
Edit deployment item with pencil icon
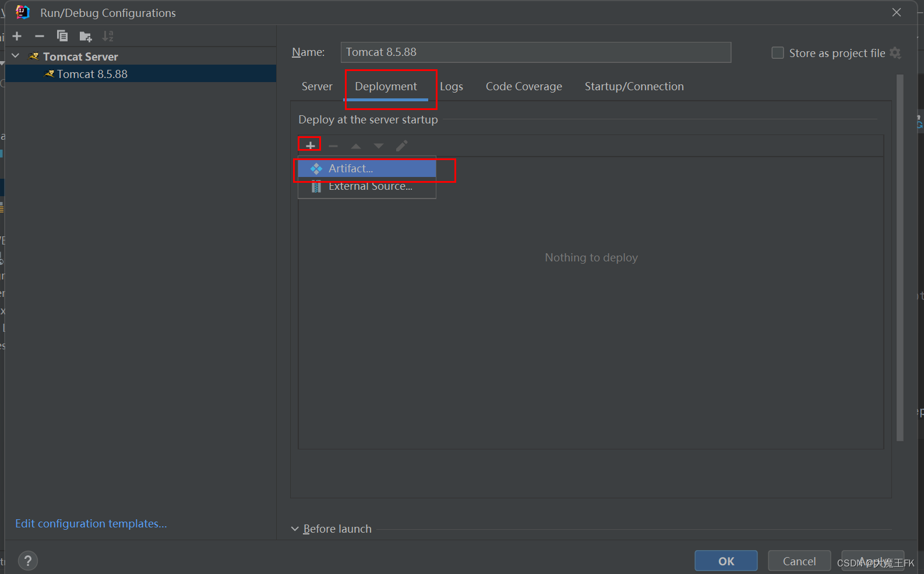click(401, 146)
